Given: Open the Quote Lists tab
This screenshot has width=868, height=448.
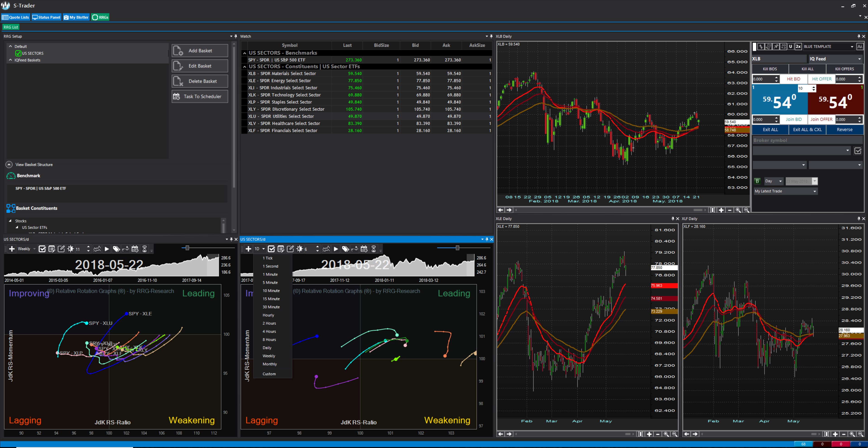Looking at the screenshot, I should (x=16, y=17).
